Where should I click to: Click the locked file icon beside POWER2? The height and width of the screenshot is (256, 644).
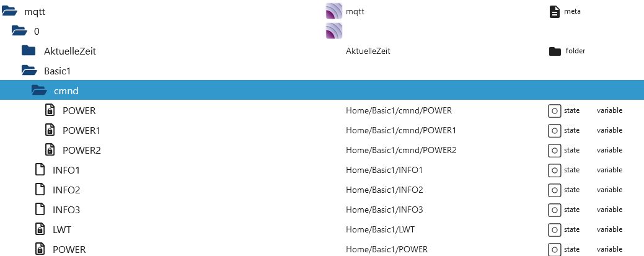50,150
